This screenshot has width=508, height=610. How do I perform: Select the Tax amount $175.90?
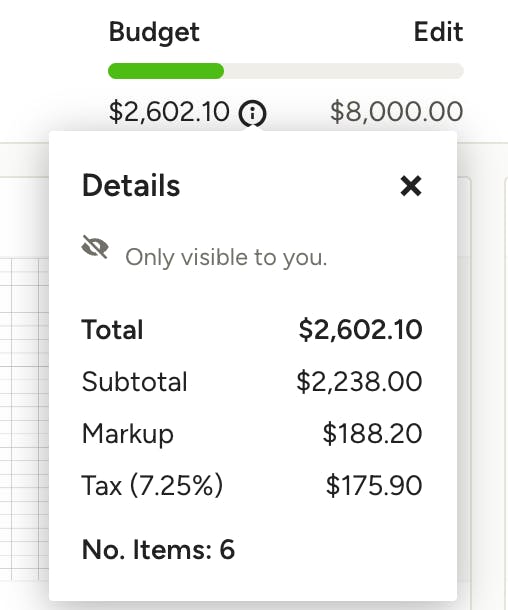coord(374,485)
